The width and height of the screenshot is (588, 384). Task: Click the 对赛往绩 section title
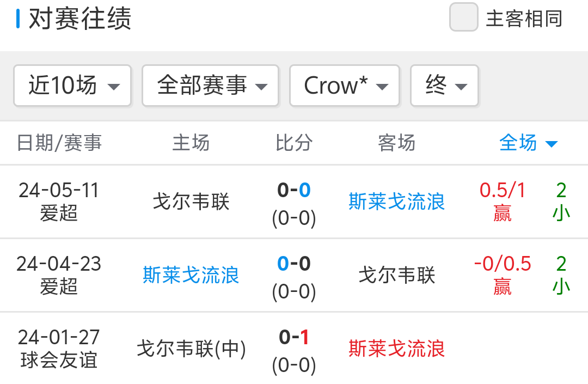(x=79, y=19)
